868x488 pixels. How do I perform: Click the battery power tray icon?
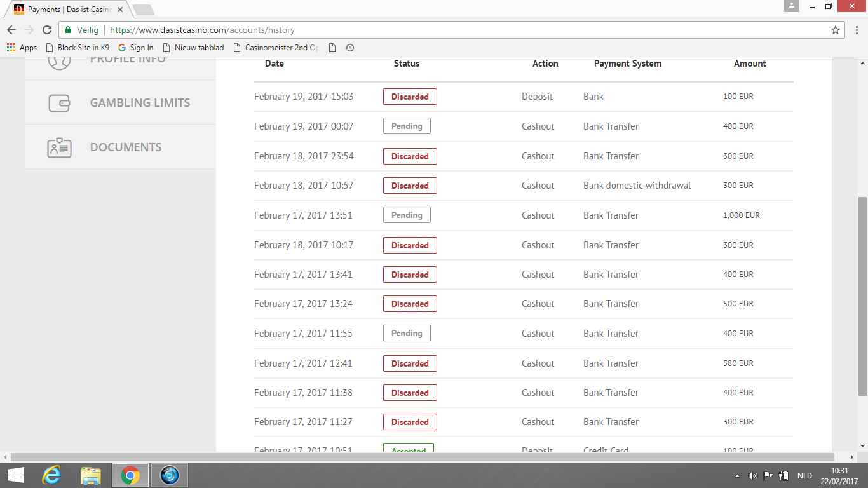784,475
